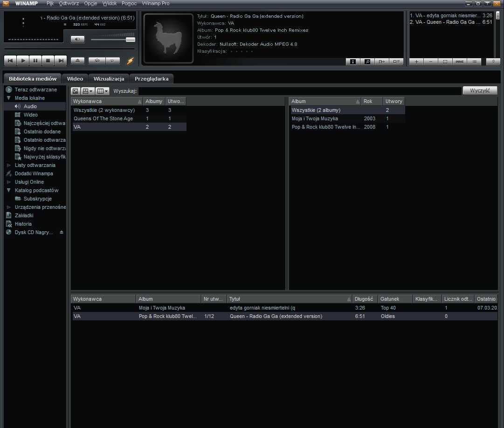
Task: Add files with the playlist plus button
Action: 416,62
